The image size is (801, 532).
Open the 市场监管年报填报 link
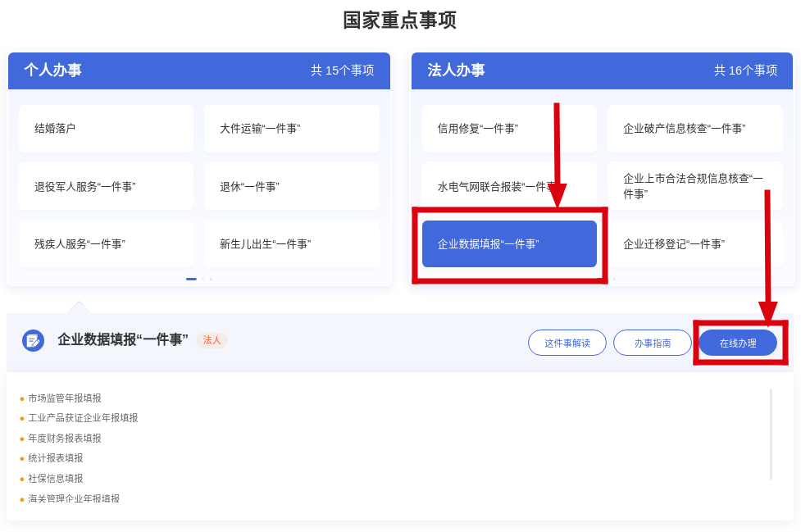coord(65,398)
